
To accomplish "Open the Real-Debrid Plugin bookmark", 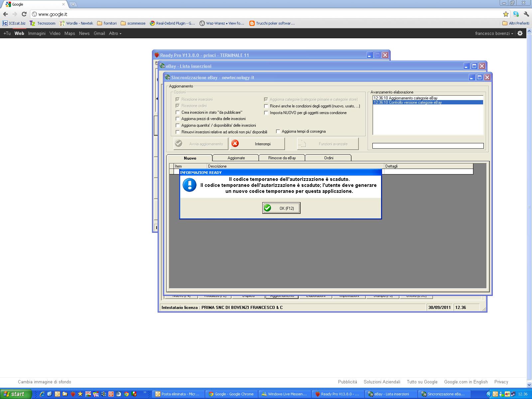I will point(172,23).
